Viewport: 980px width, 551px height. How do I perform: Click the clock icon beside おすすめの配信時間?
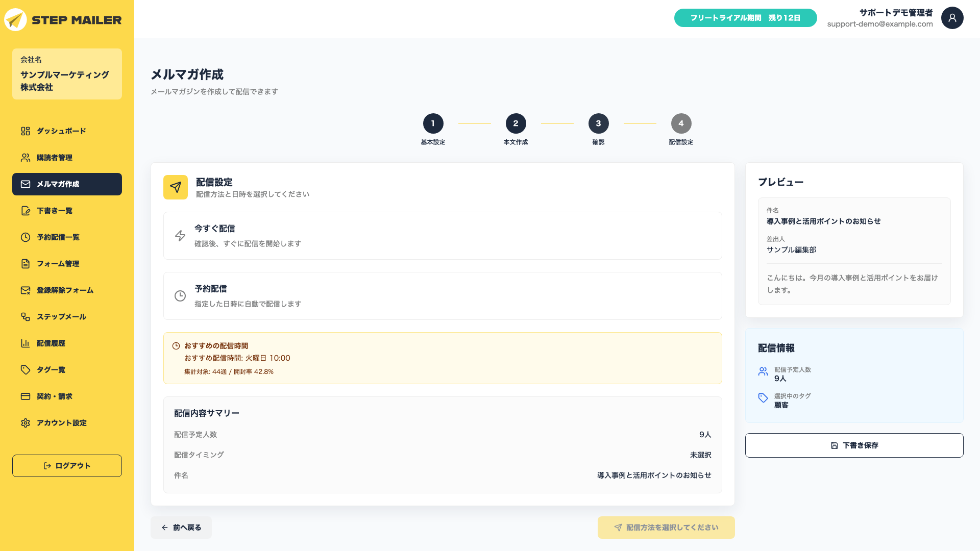pos(176,346)
